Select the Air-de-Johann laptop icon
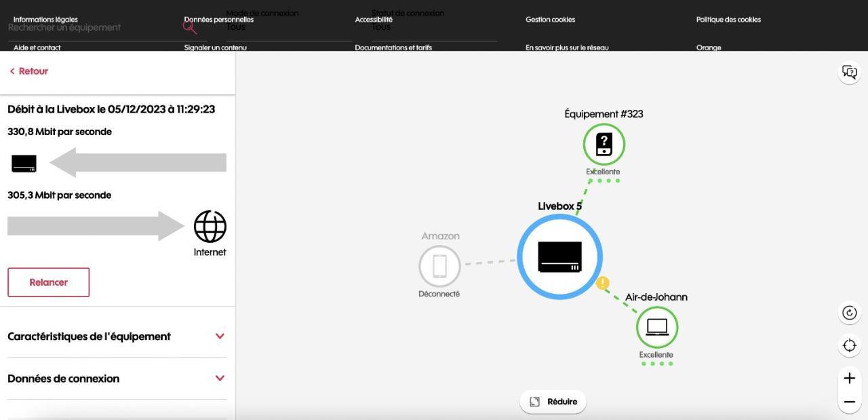Screen dimensions: 868x420 [657, 327]
